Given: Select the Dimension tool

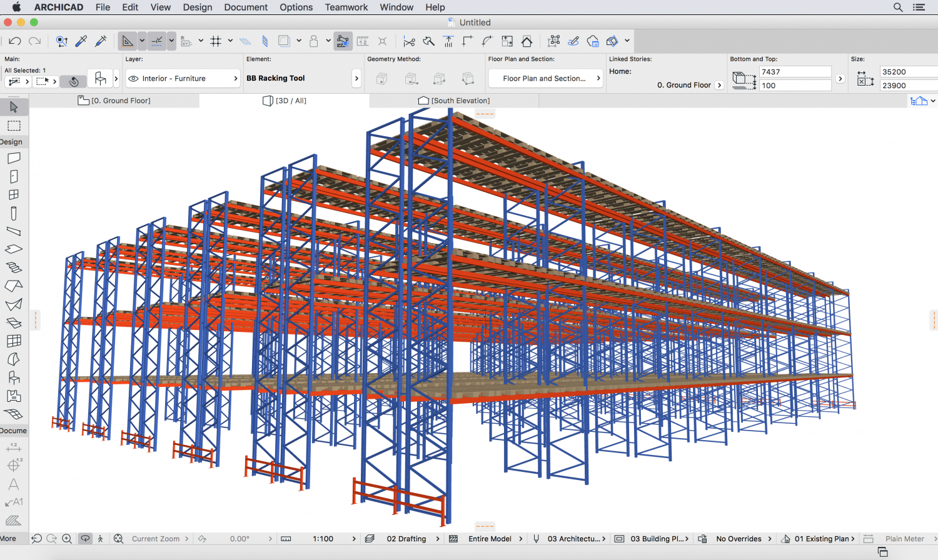Looking at the screenshot, I should pyautogui.click(x=14, y=447).
